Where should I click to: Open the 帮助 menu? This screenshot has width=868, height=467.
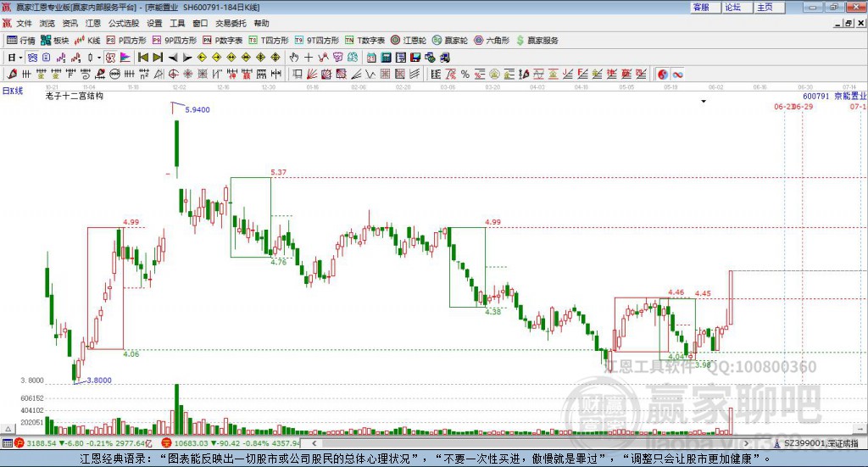point(261,23)
